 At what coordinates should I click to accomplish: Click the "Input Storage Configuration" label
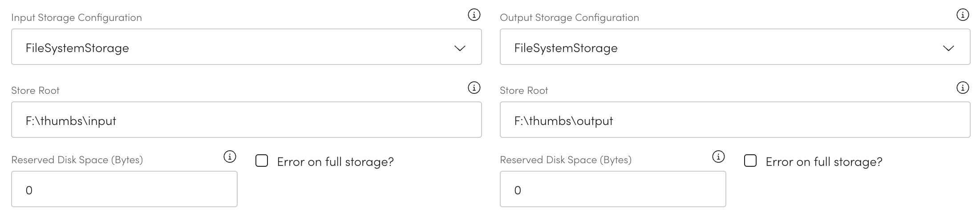click(77, 18)
